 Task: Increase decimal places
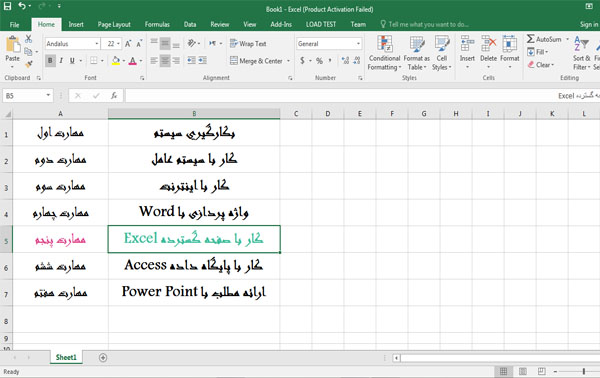pos(345,60)
